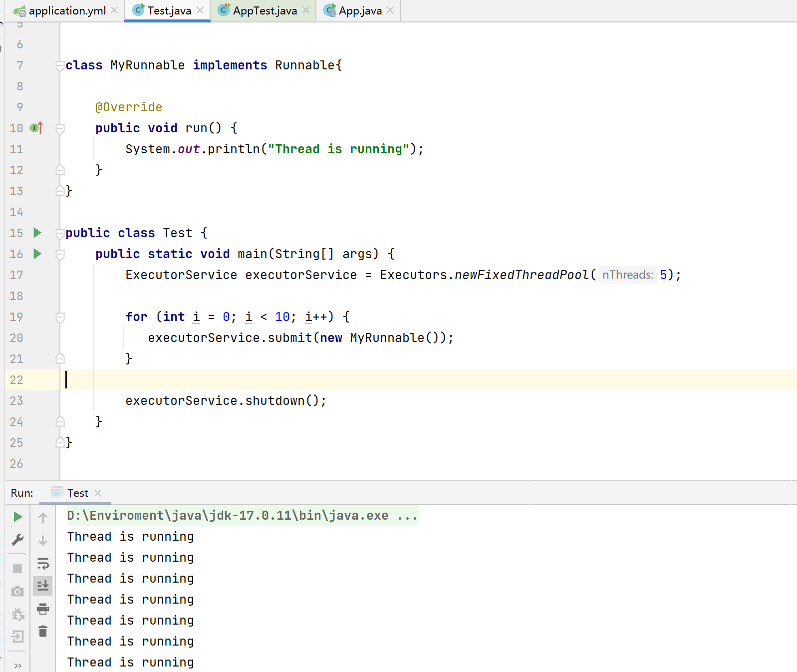
Task: Collapse the main method fold on line 16
Action: (x=60, y=255)
